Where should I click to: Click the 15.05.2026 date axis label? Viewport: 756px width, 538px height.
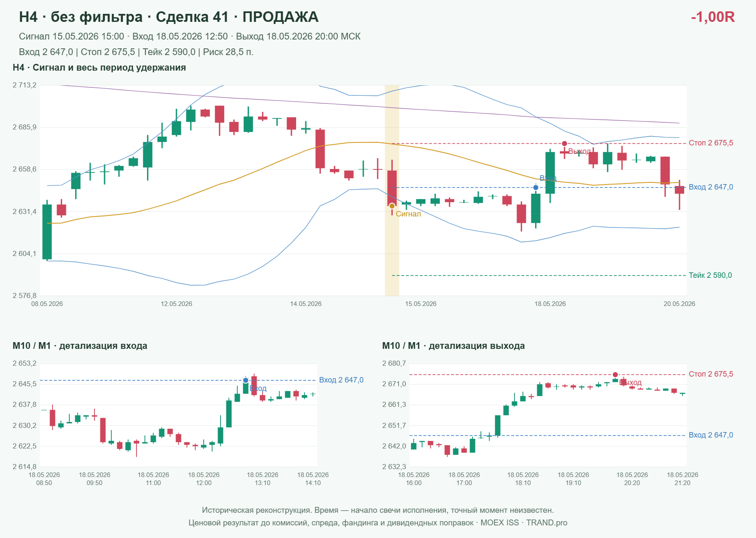421,304
